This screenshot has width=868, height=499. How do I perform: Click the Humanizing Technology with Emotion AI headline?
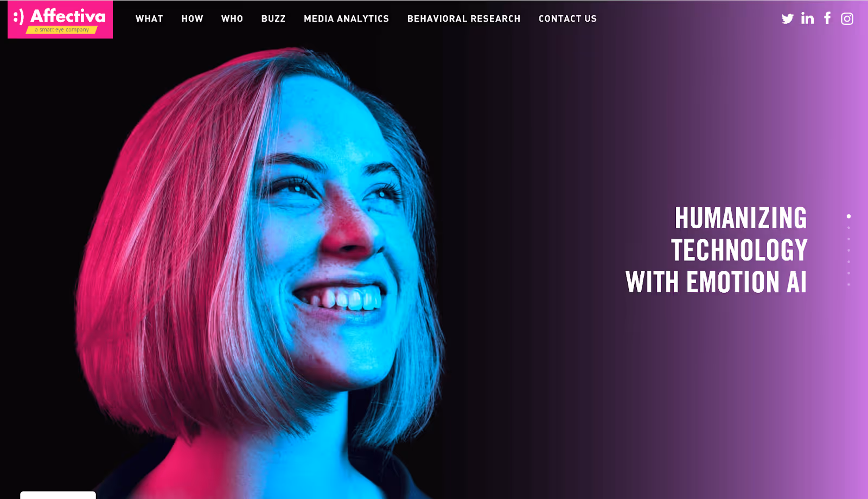point(716,250)
